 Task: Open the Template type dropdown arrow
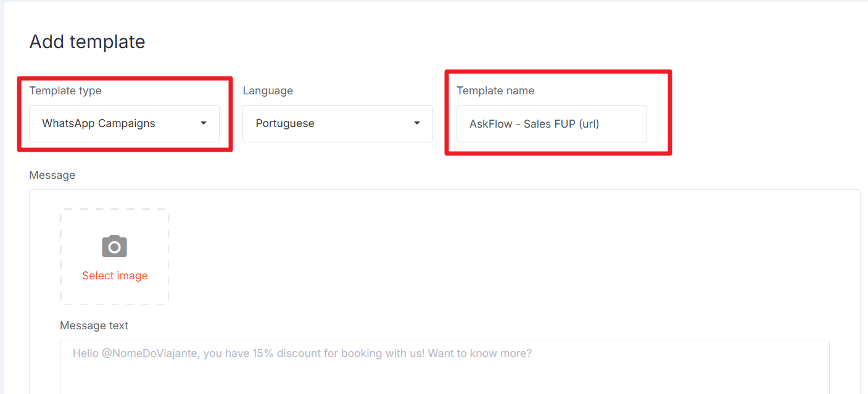point(204,123)
